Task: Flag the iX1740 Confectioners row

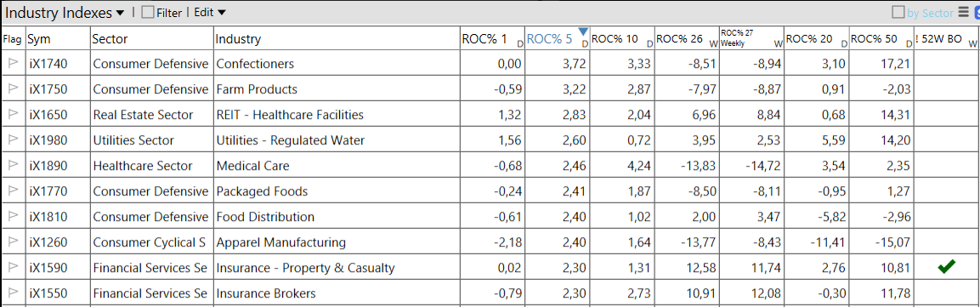Action: click(13, 63)
